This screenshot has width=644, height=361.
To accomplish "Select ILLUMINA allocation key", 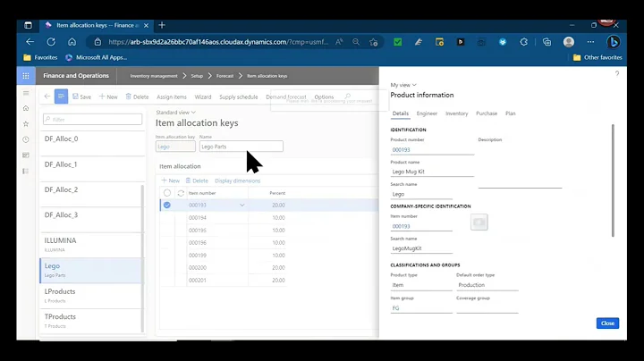I will [92, 245].
